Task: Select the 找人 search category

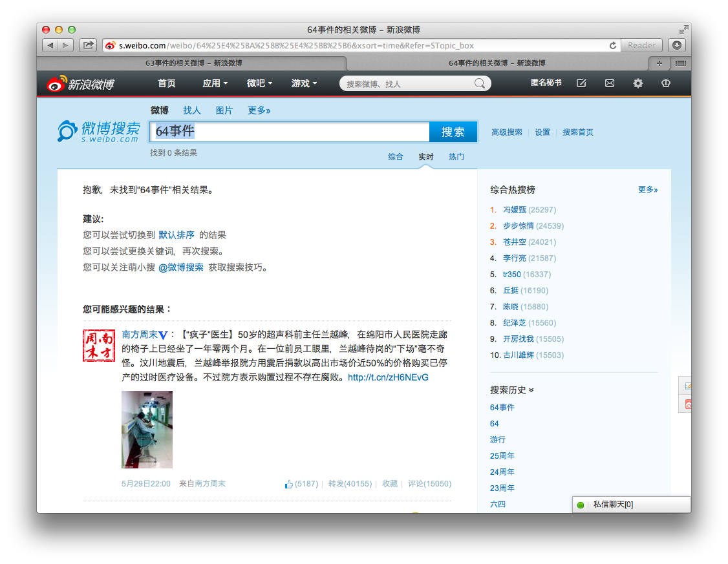Action: click(192, 110)
